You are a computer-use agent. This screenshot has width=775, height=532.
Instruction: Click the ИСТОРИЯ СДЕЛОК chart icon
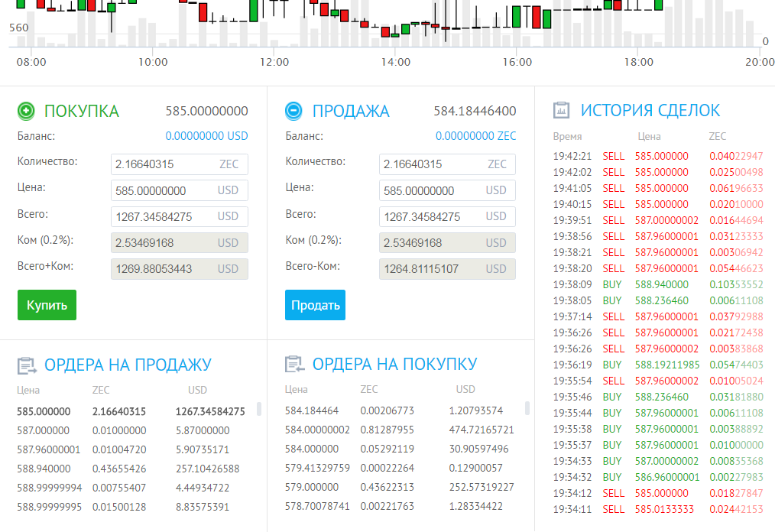562,110
